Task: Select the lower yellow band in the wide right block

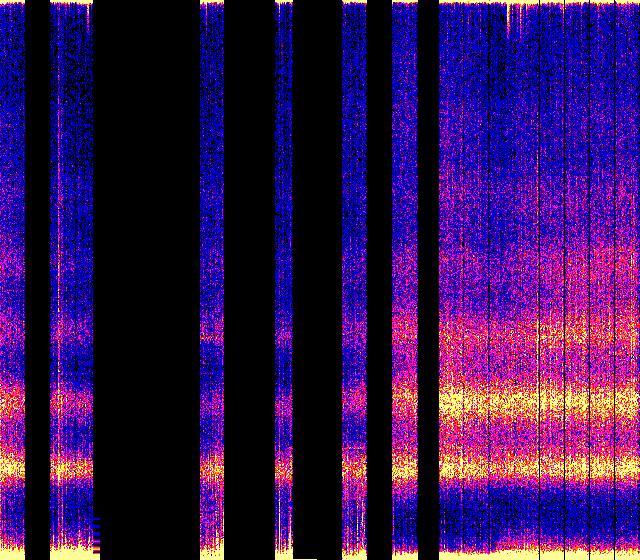Action: point(539,465)
